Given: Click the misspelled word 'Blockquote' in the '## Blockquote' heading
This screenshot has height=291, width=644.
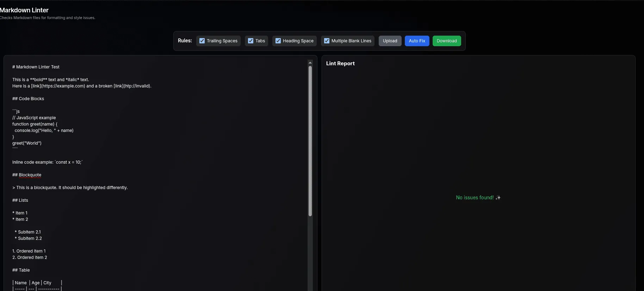Looking at the screenshot, I should pyautogui.click(x=30, y=175).
